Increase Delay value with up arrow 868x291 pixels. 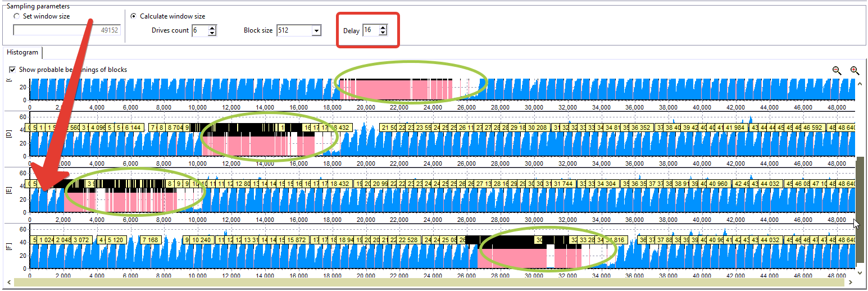point(383,28)
